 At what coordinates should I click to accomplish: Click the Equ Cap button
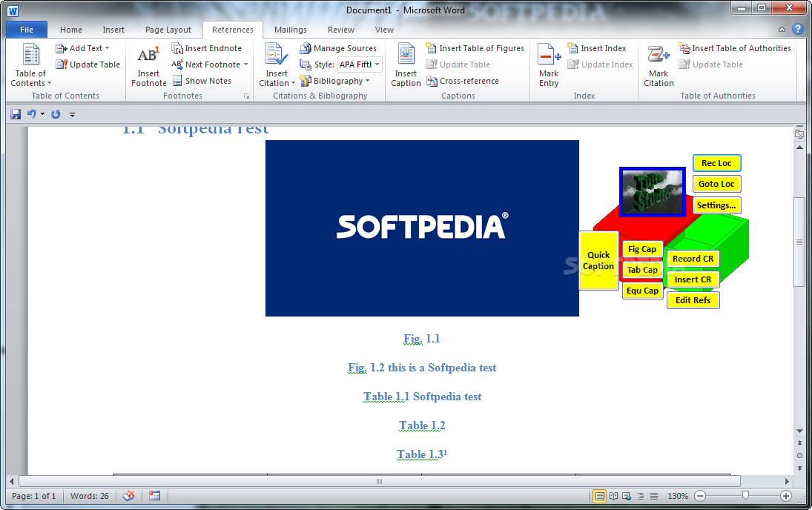(642, 291)
